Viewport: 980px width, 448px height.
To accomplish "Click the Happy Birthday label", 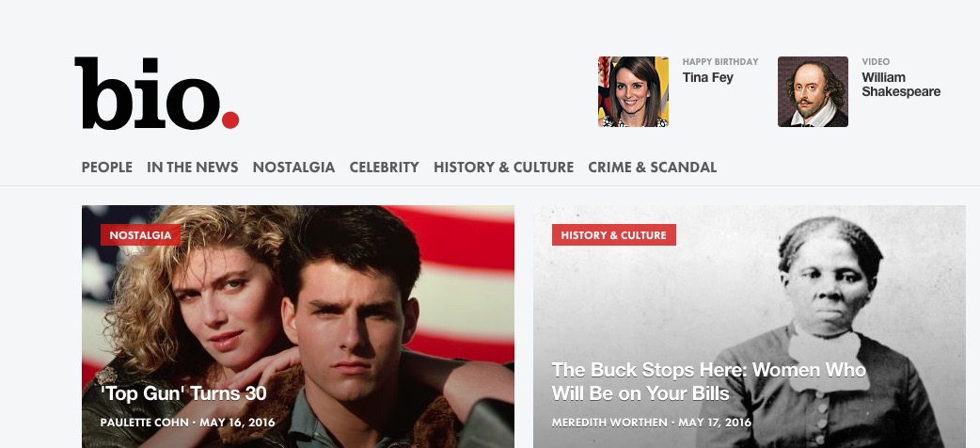I will (x=720, y=61).
